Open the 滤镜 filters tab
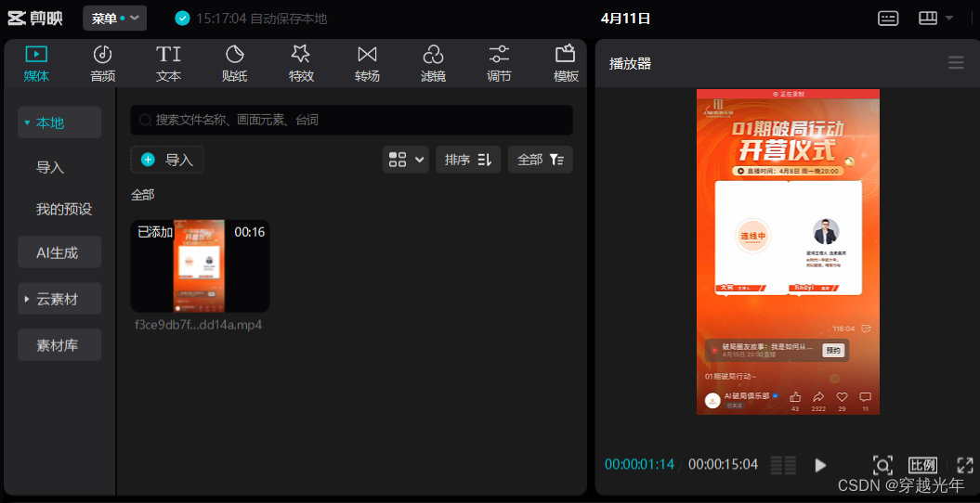Viewport: 980px width, 503px height. click(x=433, y=64)
